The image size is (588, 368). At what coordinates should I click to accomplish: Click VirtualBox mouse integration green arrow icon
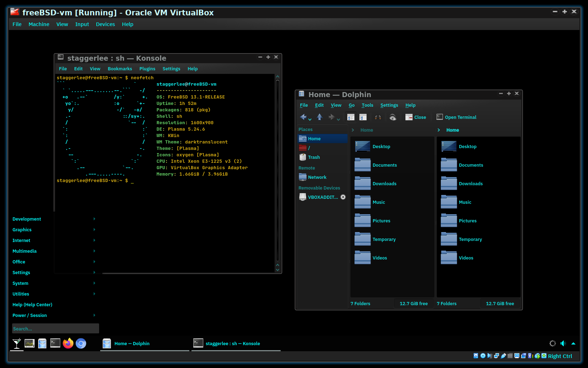[x=537, y=356]
